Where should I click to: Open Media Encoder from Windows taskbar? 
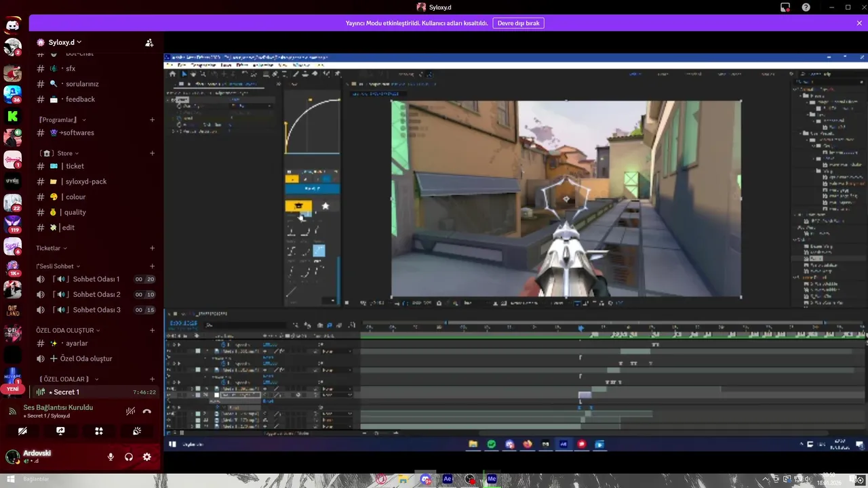pyautogui.click(x=492, y=479)
